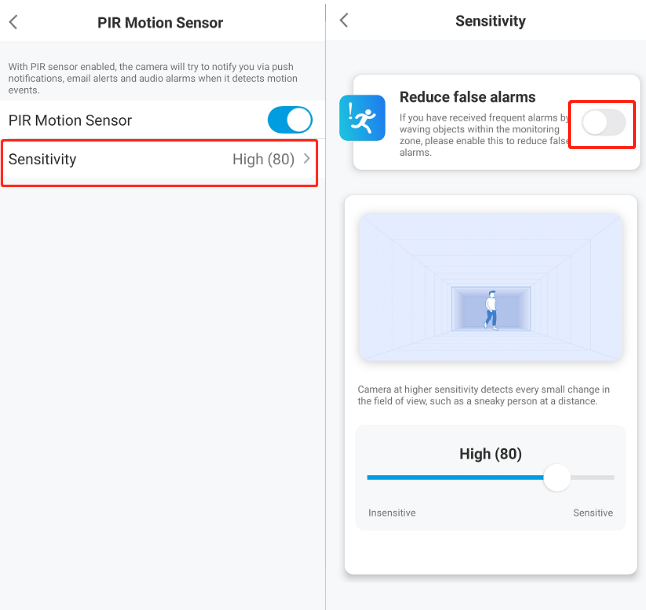Image resolution: width=646 pixels, height=610 pixels.
Task: Go back from Sensitivity page
Action: coord(344,20)
